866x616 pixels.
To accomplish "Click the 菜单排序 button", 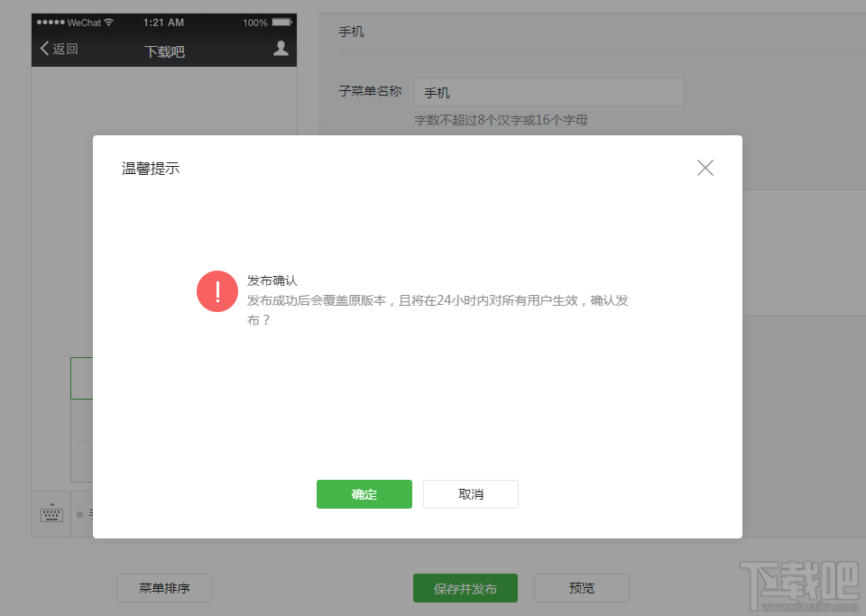I will (x=163, y=588).
